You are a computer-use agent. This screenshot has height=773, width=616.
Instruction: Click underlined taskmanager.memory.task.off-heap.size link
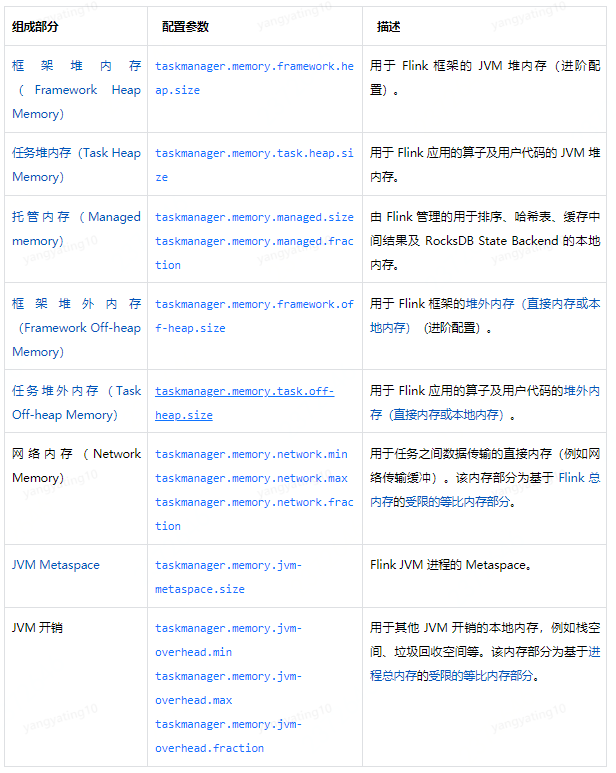[x=244, y=403]
